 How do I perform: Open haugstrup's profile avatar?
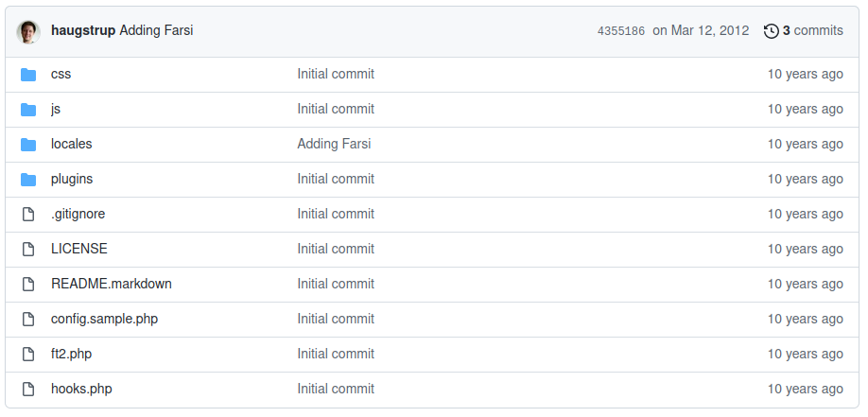[28, 31]
